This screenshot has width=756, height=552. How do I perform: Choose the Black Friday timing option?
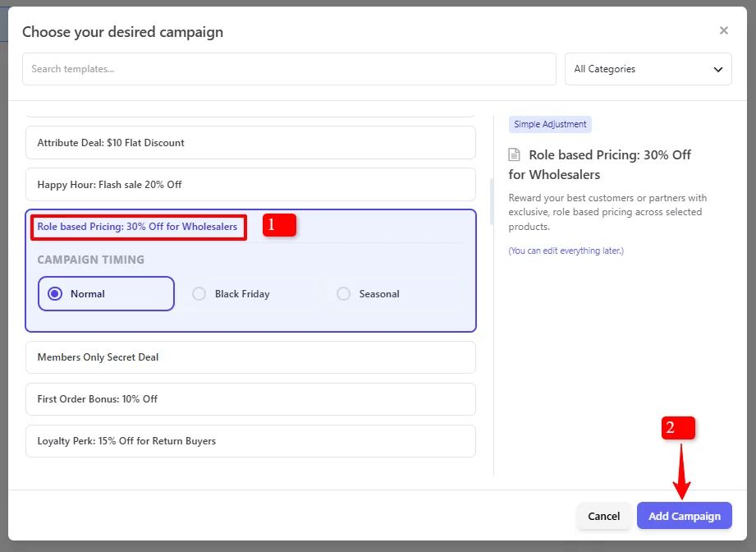[x=250, y=293]
